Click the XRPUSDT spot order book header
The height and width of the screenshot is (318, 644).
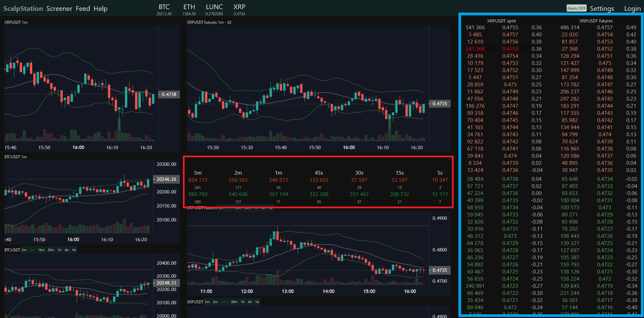[x=501, y=21]
